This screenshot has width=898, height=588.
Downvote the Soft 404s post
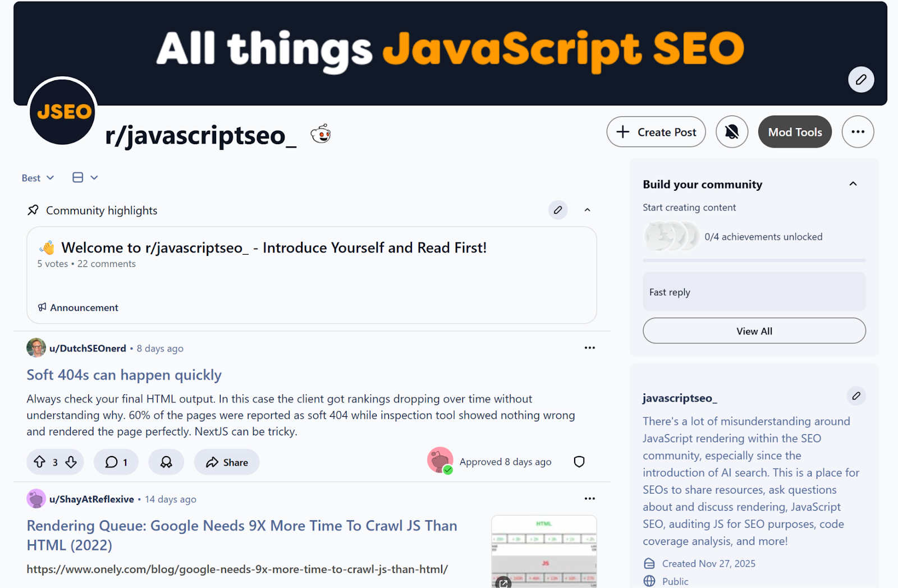71,462
